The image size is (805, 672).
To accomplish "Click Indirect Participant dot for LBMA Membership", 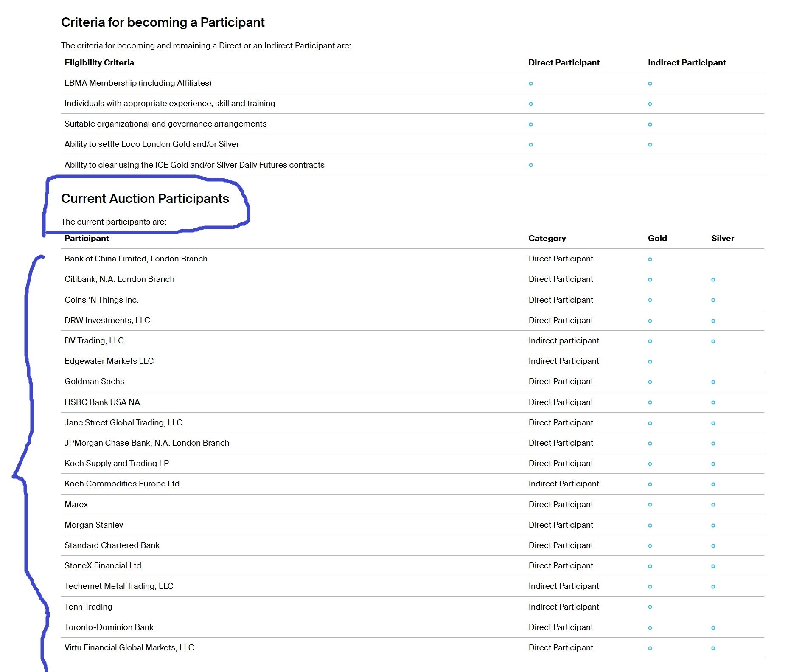I will pyautogui.click(x=650, y=84).
